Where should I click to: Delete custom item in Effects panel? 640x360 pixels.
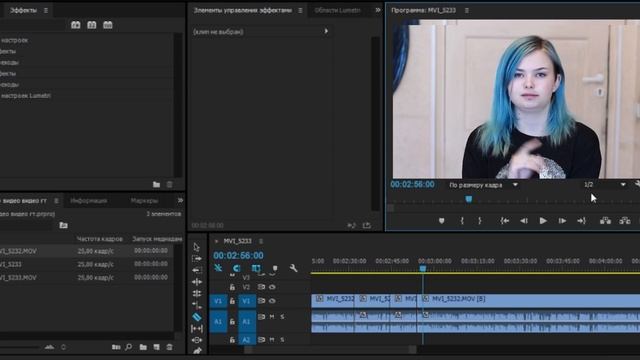pyautogui.click(x=169, y=184)
